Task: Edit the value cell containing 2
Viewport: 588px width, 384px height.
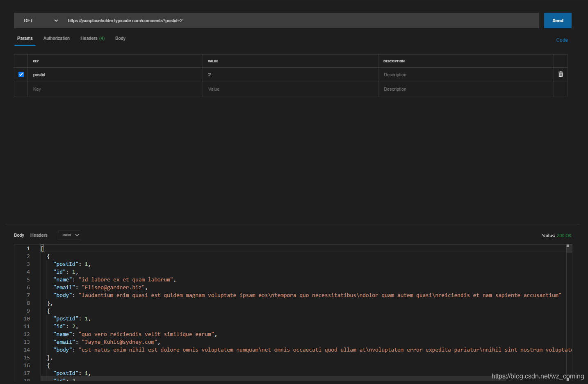Action: tap(290, 75)
